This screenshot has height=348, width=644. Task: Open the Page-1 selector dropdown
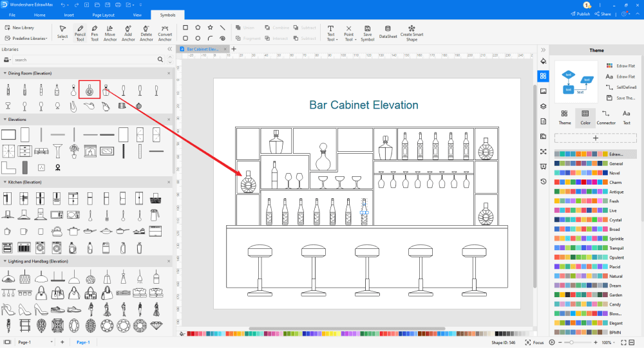coord(35,342)
